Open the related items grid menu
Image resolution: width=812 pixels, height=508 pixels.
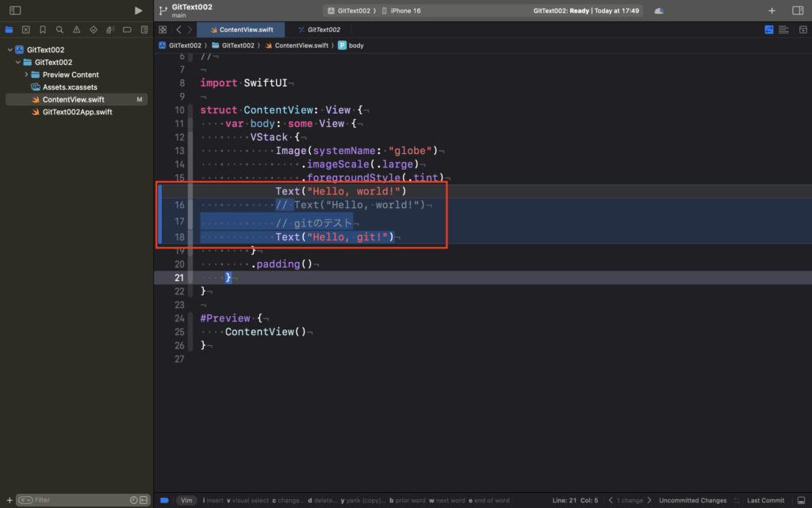163,29
